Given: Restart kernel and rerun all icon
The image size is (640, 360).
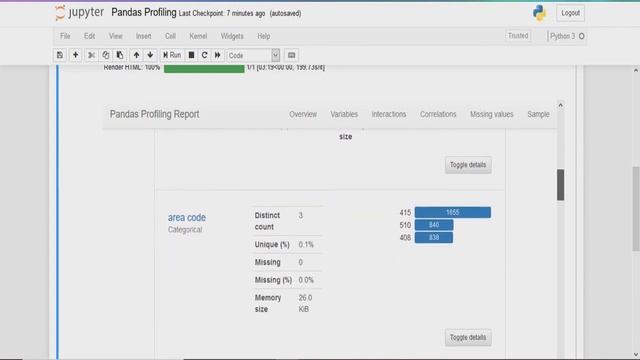Looking at the screenshot, I should pyautogui.click(x=218, y=55).
